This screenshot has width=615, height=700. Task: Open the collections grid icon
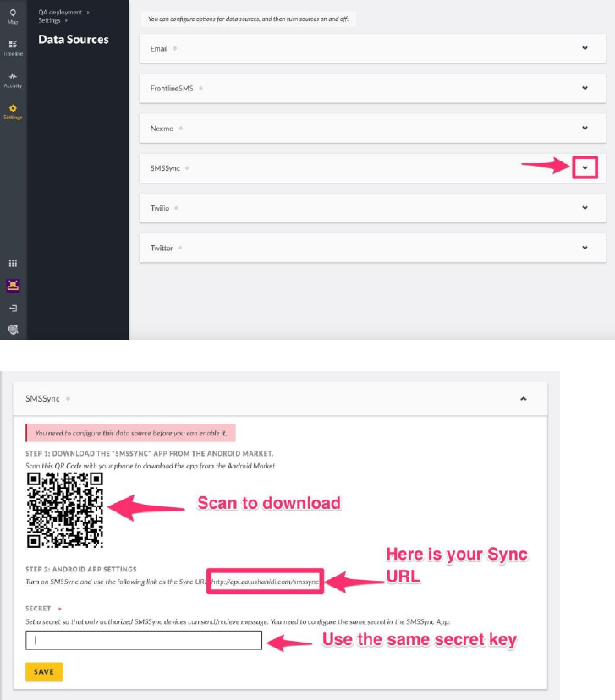[x=13, y=264]
